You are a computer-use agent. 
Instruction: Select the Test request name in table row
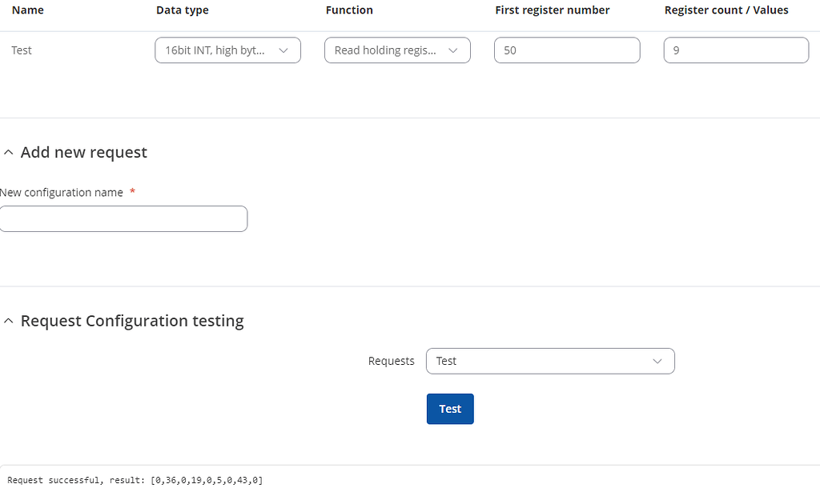tap(22, 50)
